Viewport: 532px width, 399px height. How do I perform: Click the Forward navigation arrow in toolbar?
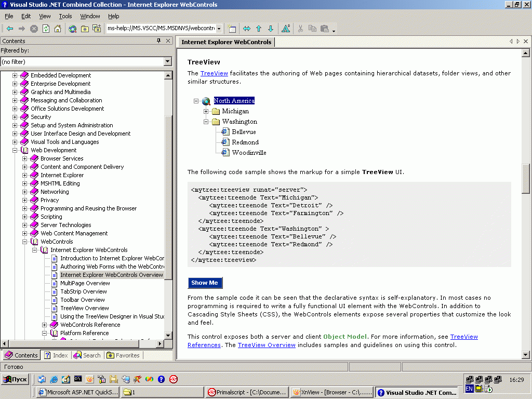(22, 29)
